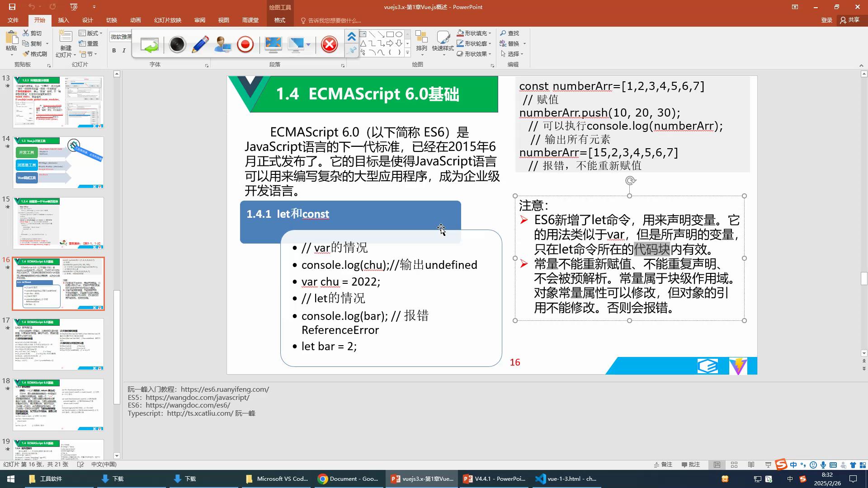The width and height of the screenshot is (868, 488).
Task: Select the blue pencil annotation tool
Action: [x=200, y=44]
